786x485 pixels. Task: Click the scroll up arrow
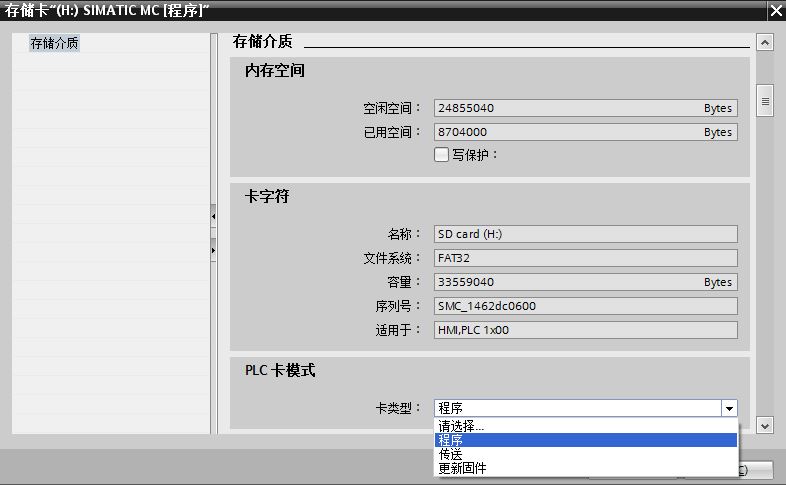(x=764, y=43)
